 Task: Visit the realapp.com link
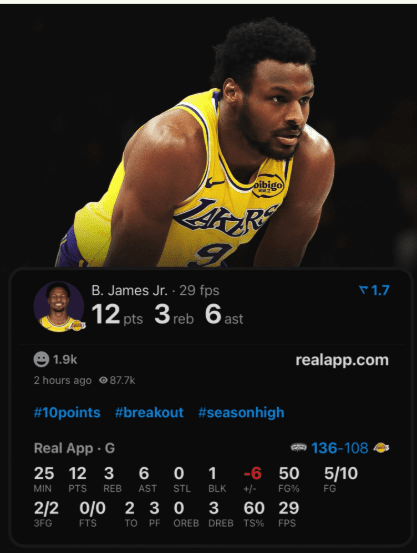coord(342,360)
